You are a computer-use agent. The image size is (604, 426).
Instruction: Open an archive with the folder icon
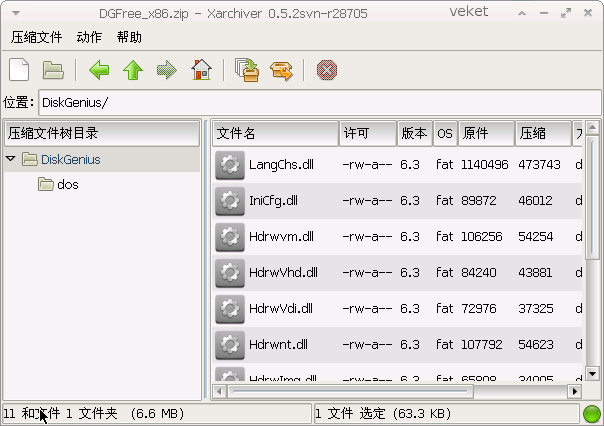pos(53,70)
